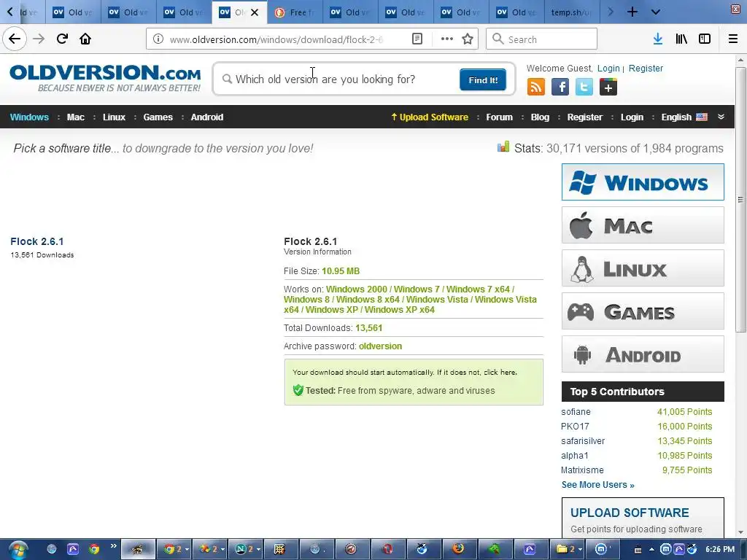Open Chrome from the quick launch
Screen dimensions: 747x560
point(94,549)
